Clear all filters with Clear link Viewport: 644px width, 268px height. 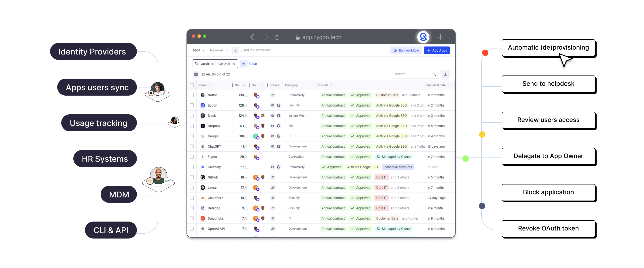[x=253, y=64]
